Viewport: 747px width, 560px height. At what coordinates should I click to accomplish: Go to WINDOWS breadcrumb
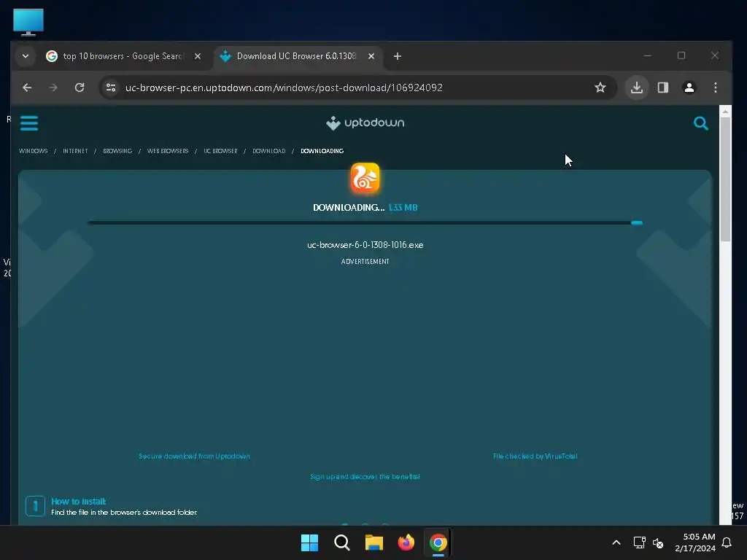34,151
